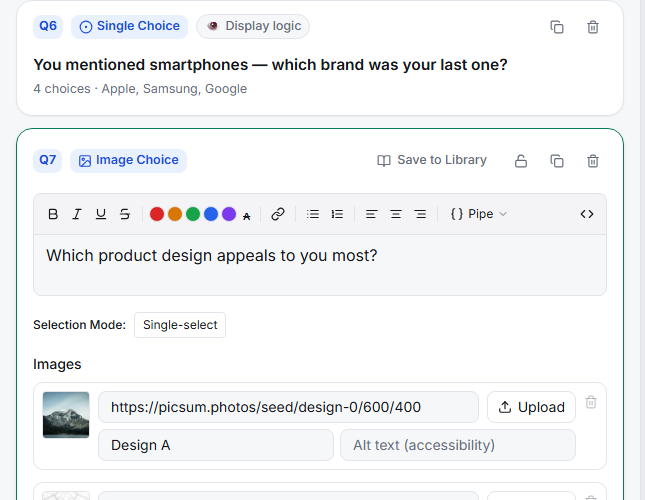Insert a bulleted list
The width and height of the screenshot is (645, 500).
point(313,214)
